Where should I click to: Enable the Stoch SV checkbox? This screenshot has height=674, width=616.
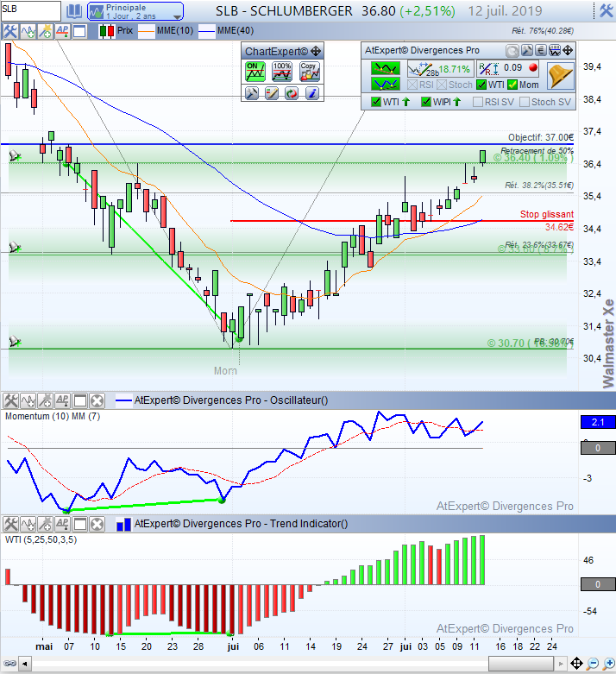tap(525, 102)
